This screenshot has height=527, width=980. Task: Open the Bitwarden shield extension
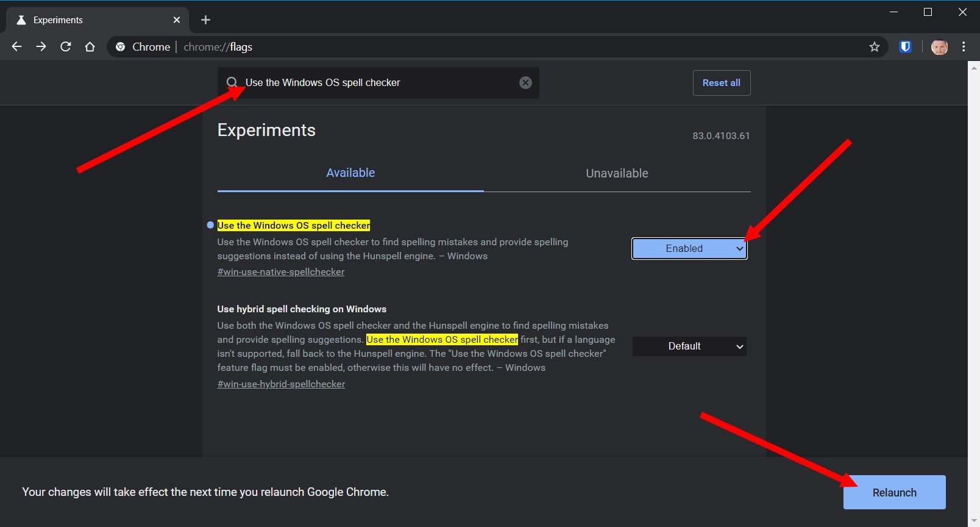pyautogui.click(x=906, y=46)
